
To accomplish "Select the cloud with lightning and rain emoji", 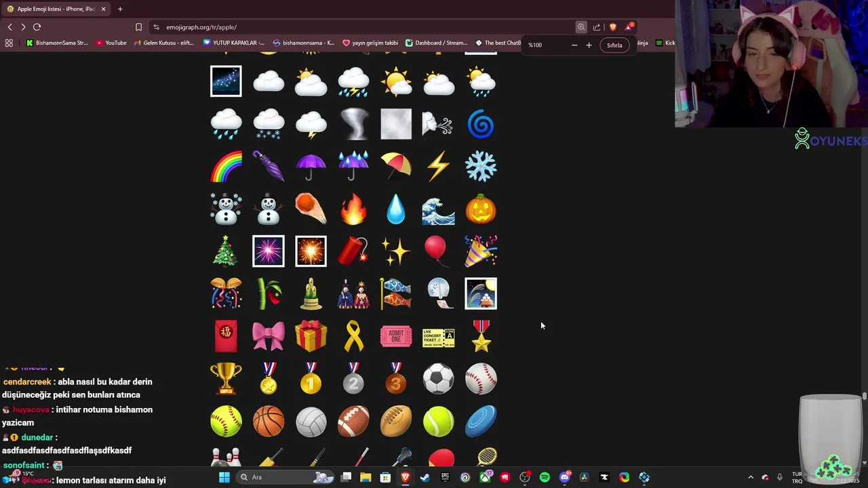I will [x=353, y=81].
